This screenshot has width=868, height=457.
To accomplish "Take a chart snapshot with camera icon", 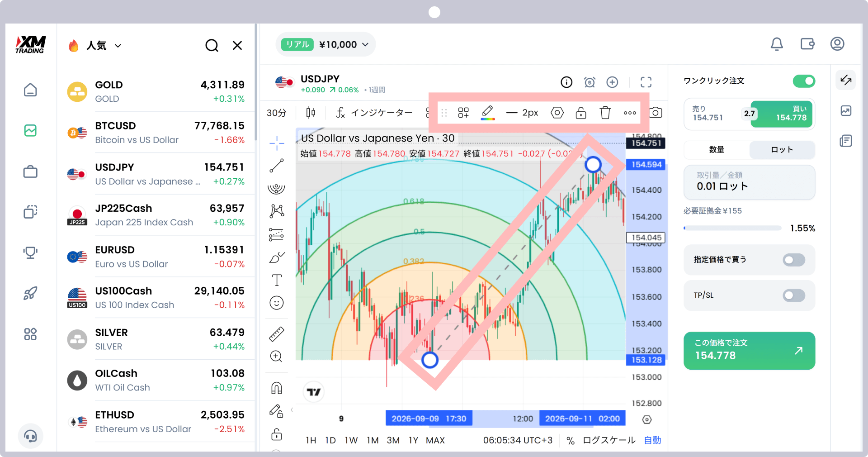I will (x=656, y=112).
